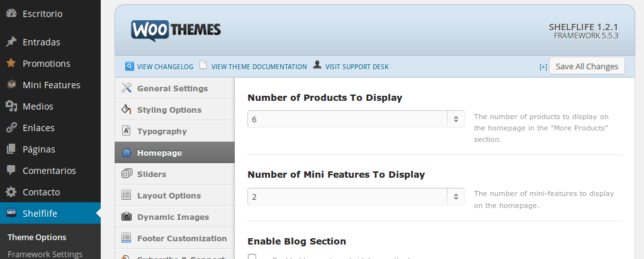Open Escritorio in admin menu
The height and width of the screenshot is (259, 644).
coord(50,14)
